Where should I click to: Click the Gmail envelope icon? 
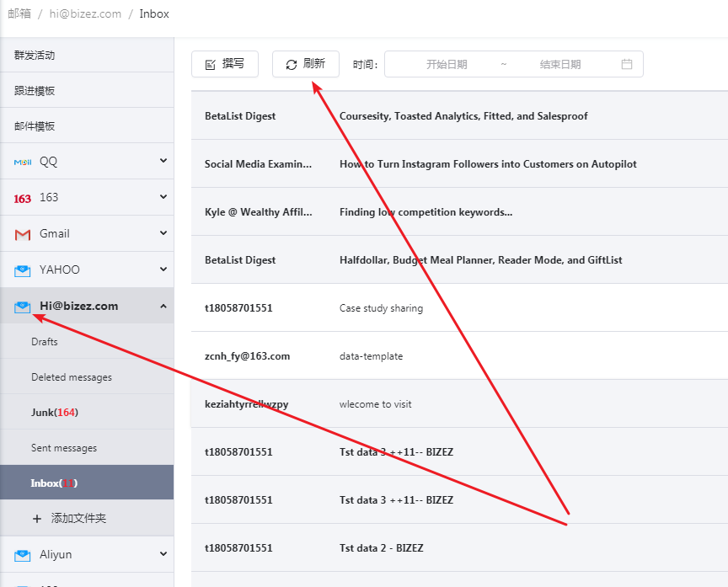point(23,234)
